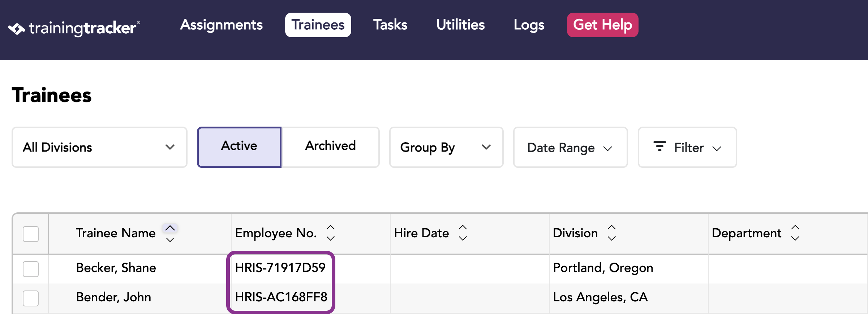The image size is (868, 314).
Task: Select the Active trainees toggle
Action: pyautogui.click(x=239, y=147)
